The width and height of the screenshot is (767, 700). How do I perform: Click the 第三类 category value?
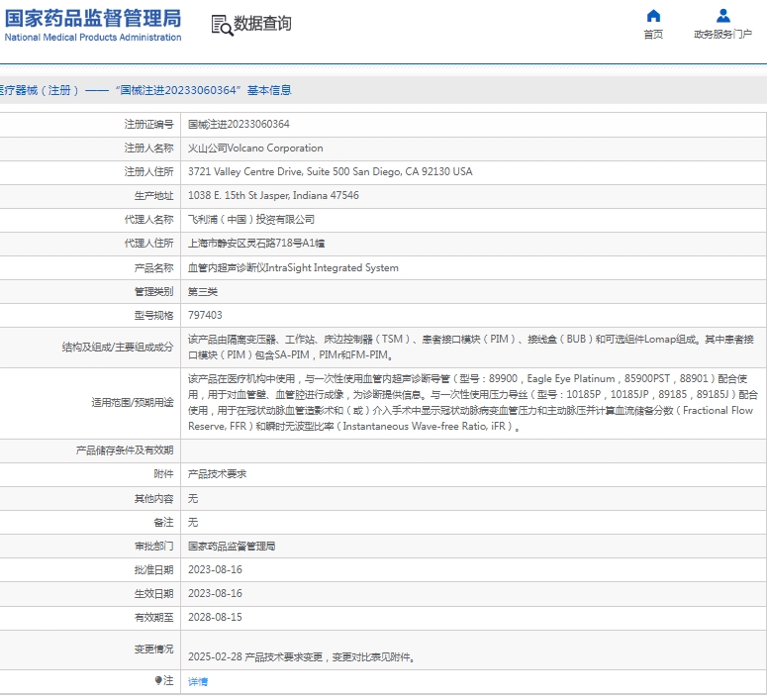203,292
